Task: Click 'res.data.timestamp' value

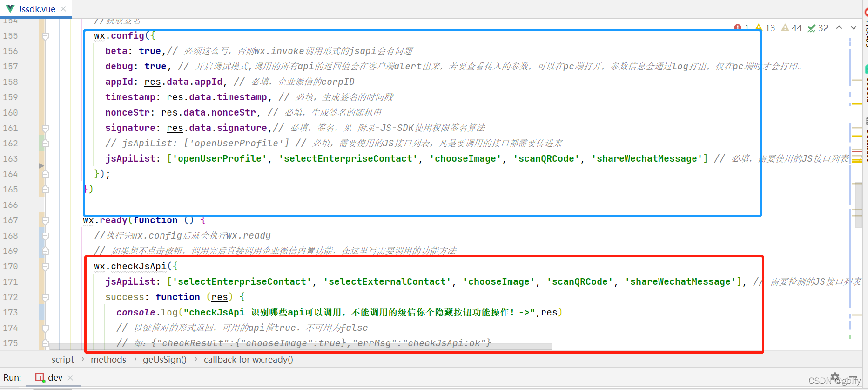Action: point(217,97)
